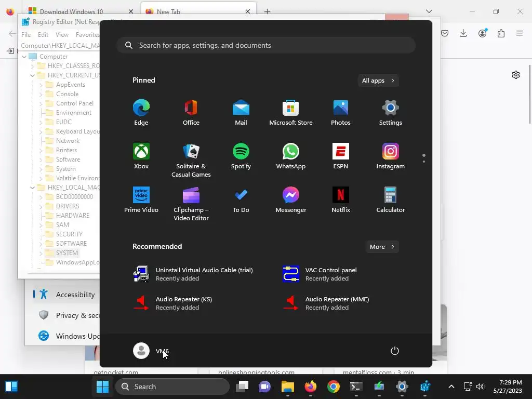Open the To Do app
Image resolution: width=532 pixels, height=399 pixels.
(x=241, y=200)
